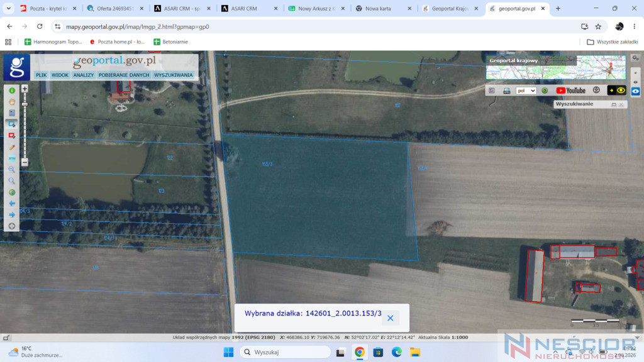Select the pencil drawing tool
644x362 pixels.
pyautogui.click(x=12, y=147)
